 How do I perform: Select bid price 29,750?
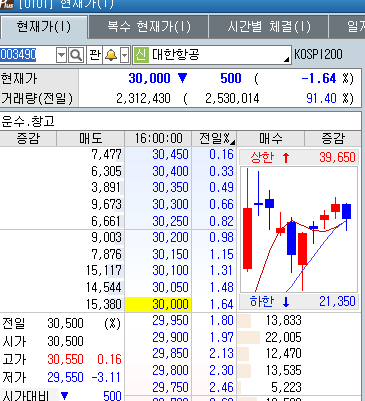[170, 387]
